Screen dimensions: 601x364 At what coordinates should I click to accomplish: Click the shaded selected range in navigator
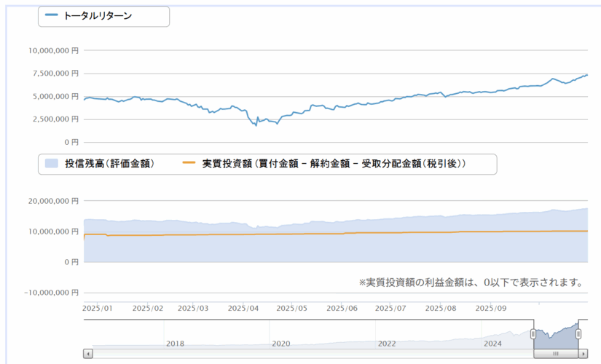point(556,336)
